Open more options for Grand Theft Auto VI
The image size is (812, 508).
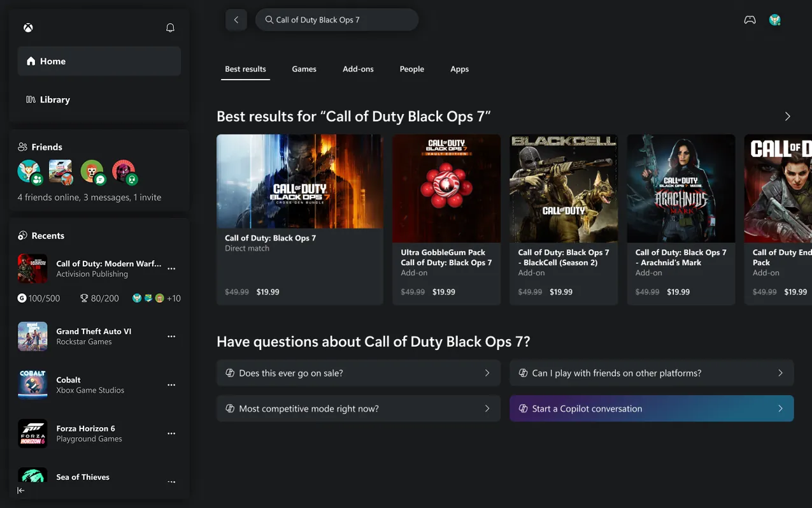pos(171,337)
